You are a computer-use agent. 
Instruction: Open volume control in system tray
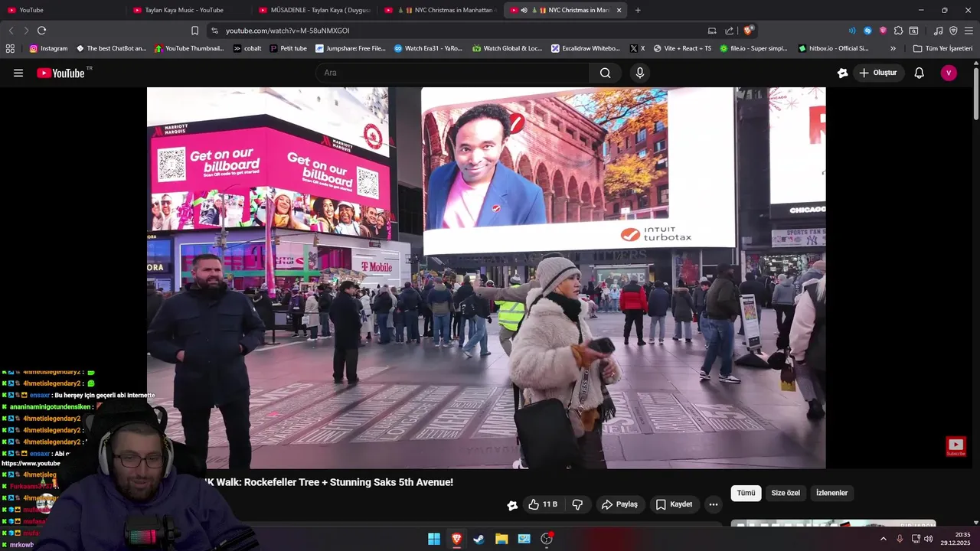pyautogui.click(x=929, y=539)
